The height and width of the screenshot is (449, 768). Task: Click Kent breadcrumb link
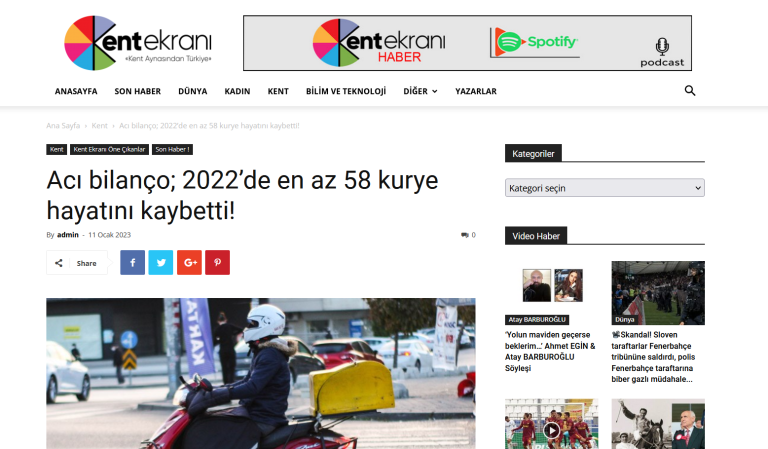point(99,126)
